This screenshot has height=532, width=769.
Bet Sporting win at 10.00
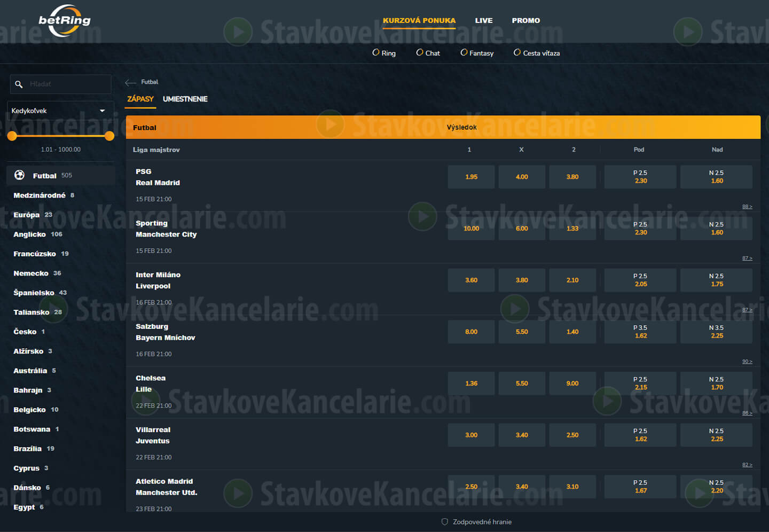point(471,229)
